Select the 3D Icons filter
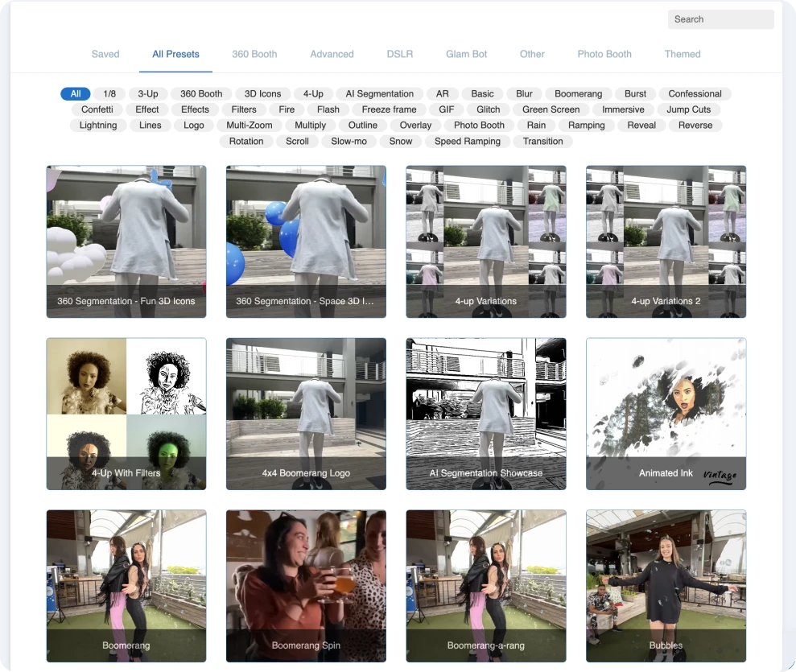Screen dimensions: 796x672 click(x=262, y=93)
